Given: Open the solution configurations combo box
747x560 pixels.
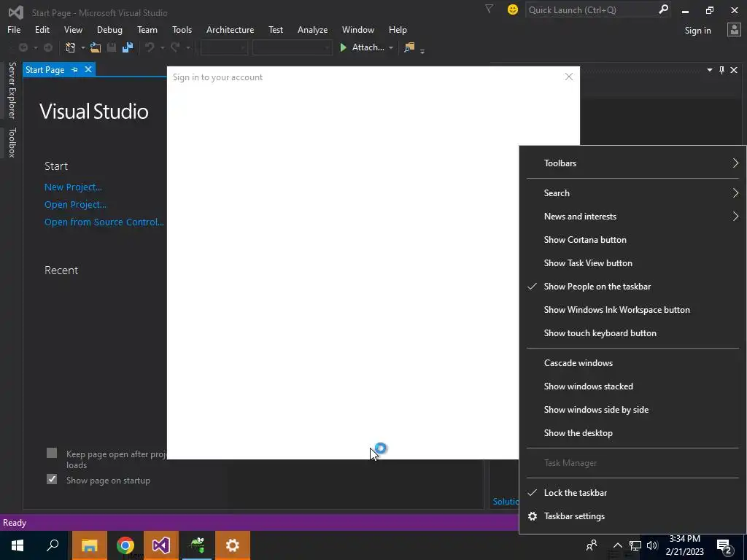Looking at the screenshot, I should tap(224, 47).
